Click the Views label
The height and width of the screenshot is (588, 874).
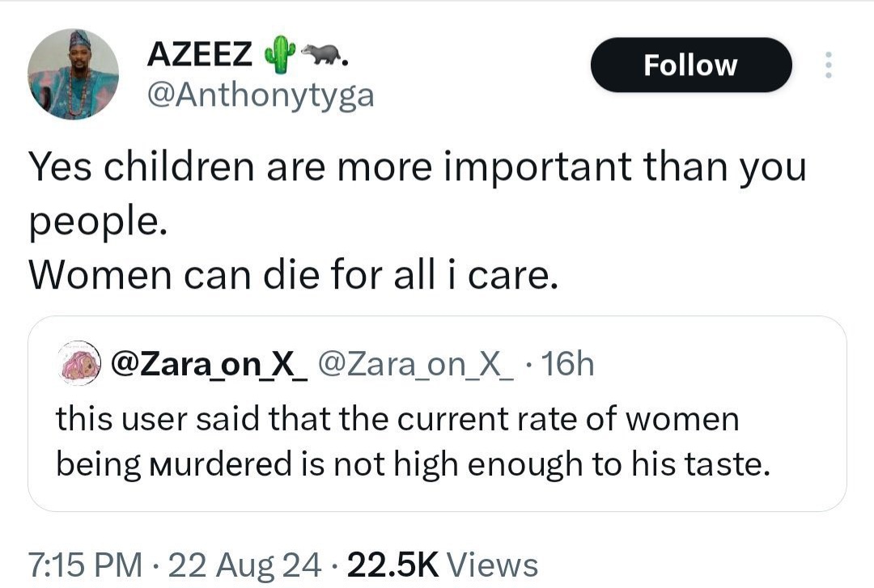tap(492, 564)
